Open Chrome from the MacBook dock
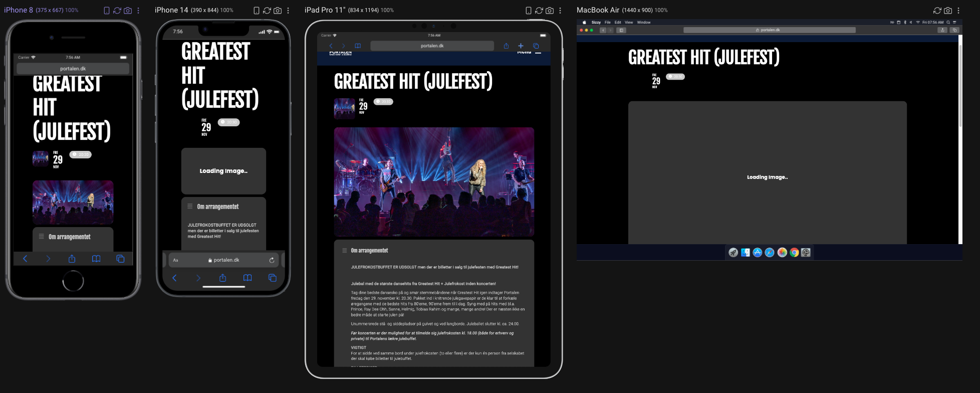The image size is (980, 393). (x=794, y=253)
